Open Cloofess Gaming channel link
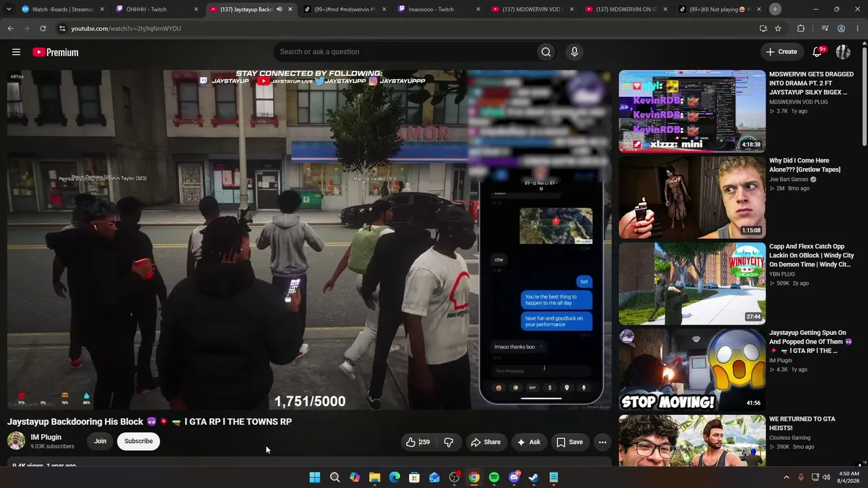 [790, 438]
